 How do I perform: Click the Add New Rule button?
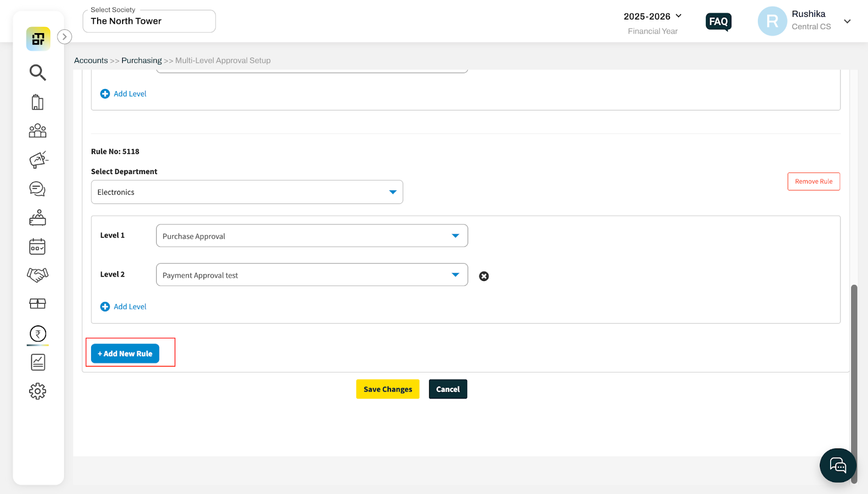pos(125,354)
